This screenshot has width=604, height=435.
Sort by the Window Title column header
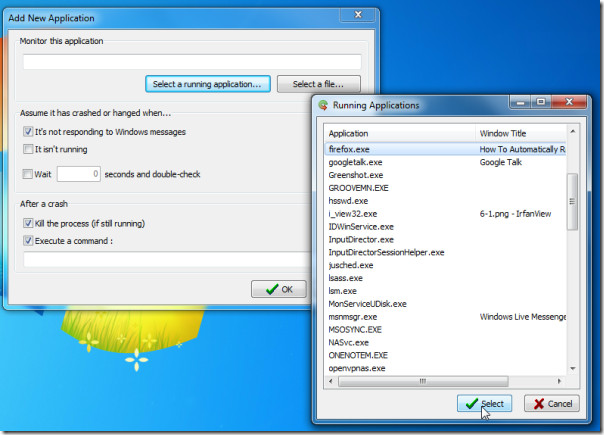(521, 133)
